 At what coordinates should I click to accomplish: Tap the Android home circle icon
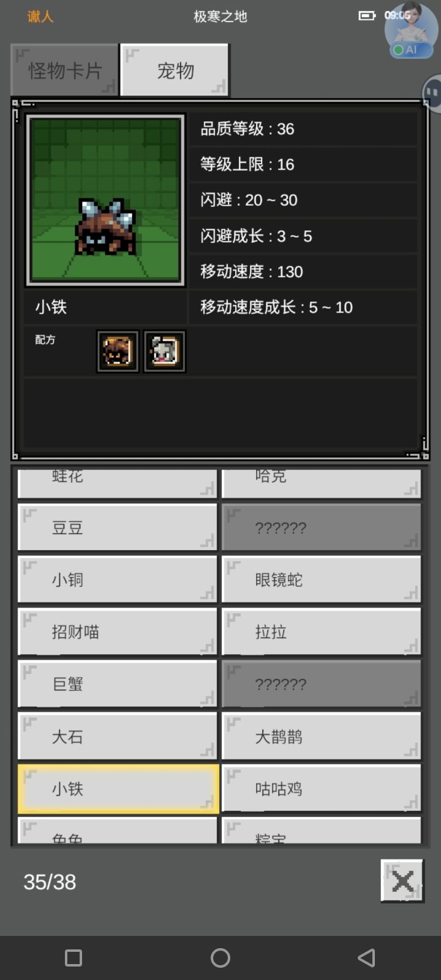pos(221,958)
